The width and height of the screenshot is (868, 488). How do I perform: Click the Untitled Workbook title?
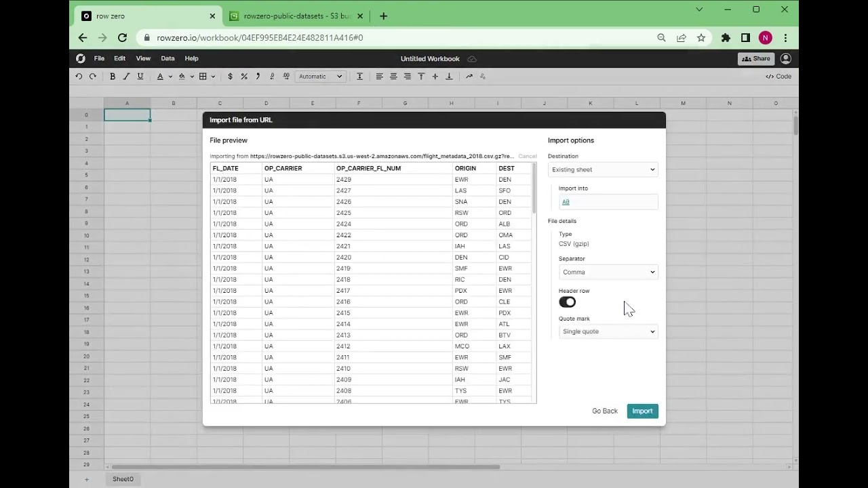pyautogui.click(x=430, y=59)
